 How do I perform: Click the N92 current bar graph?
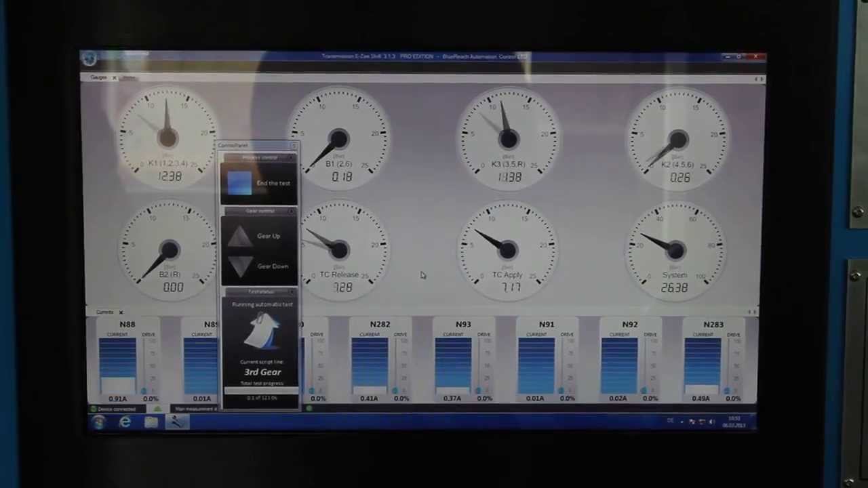(619, 366)
